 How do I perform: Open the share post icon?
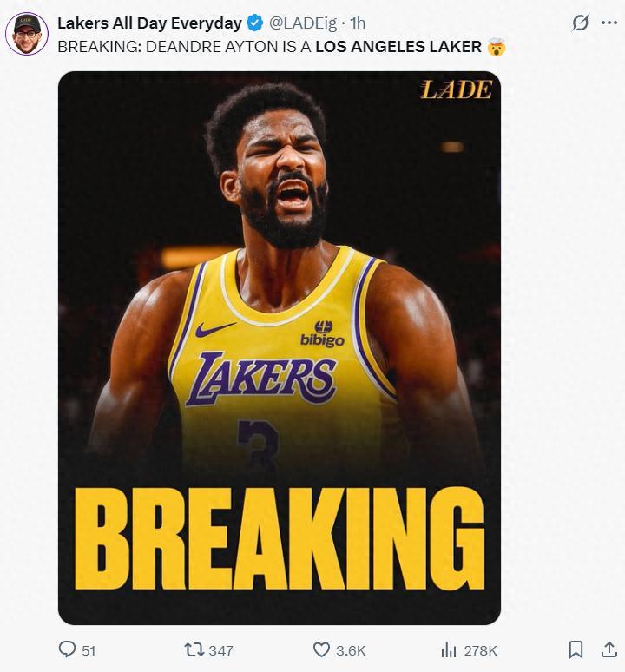[x=609, y=649]
